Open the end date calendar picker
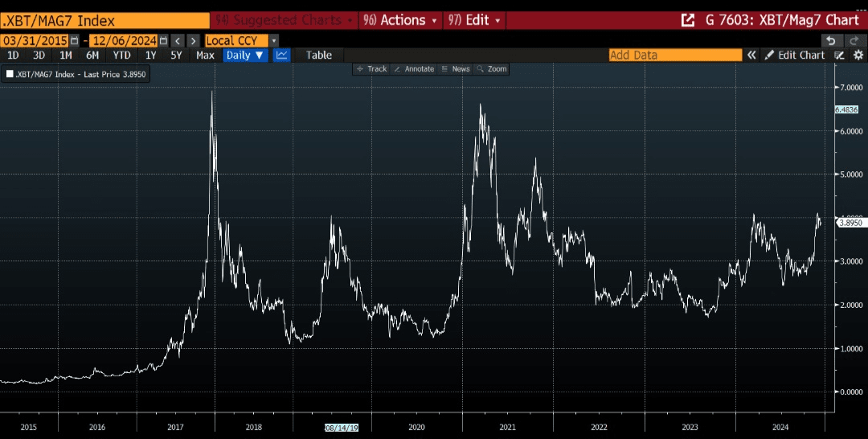Image resolution: width=868 pixels, height=439 pixels. tap(163, 41)
